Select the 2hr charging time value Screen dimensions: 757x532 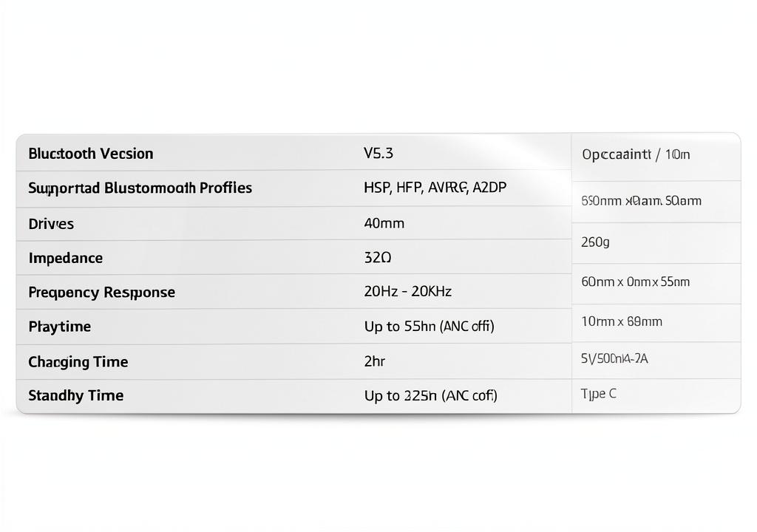coord(375,361)
